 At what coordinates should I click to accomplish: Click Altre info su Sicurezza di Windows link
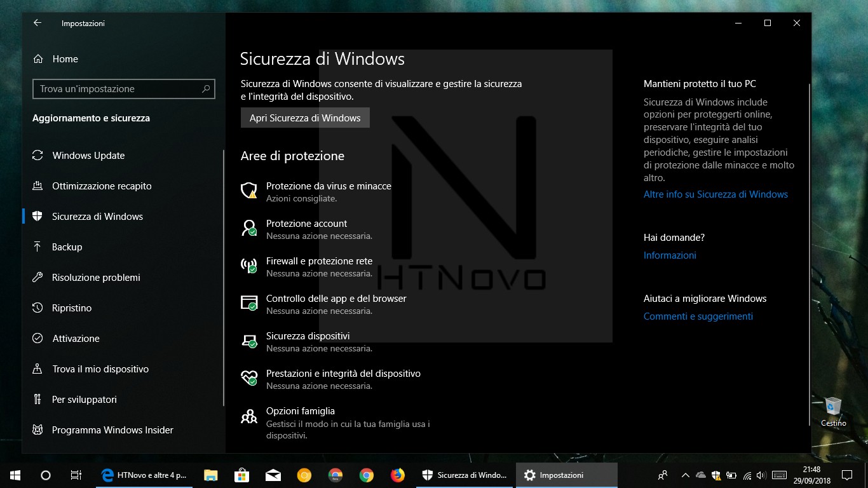point(715,194)
